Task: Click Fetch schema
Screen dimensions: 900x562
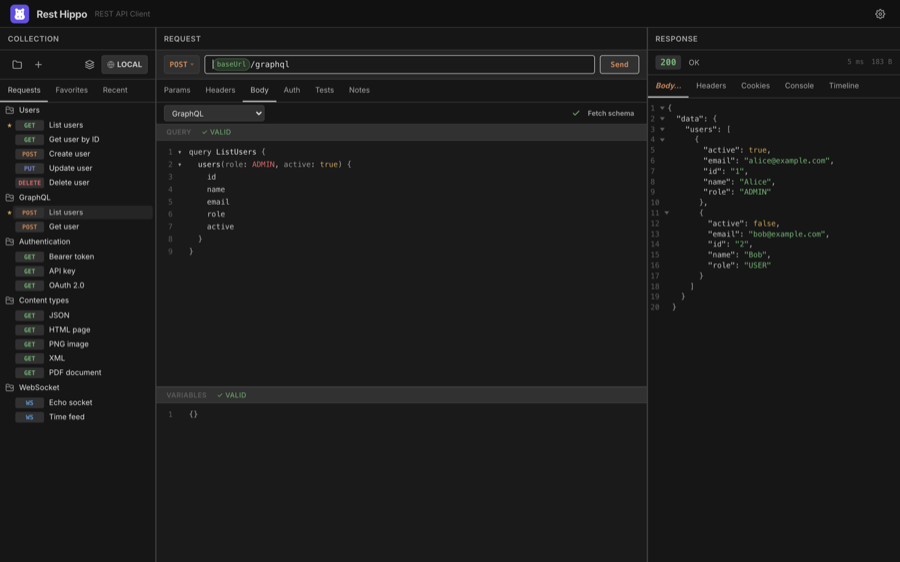Action: (x=604, y=114)
